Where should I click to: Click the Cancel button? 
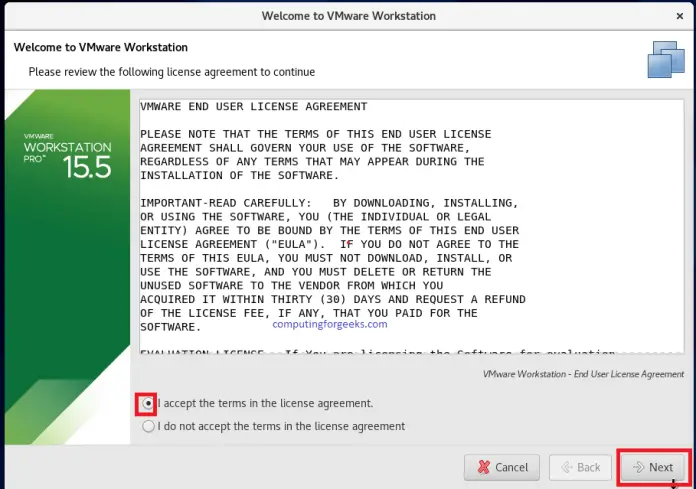pyautogui.click(x=502, y=467)
